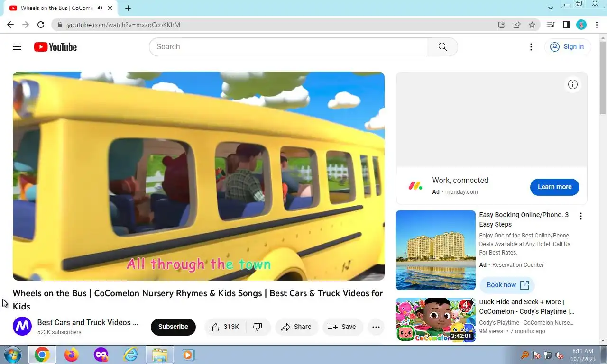Screen dimensions: 607x364
Task: Click the browser forward arrow
Action: tap(26, 25)
